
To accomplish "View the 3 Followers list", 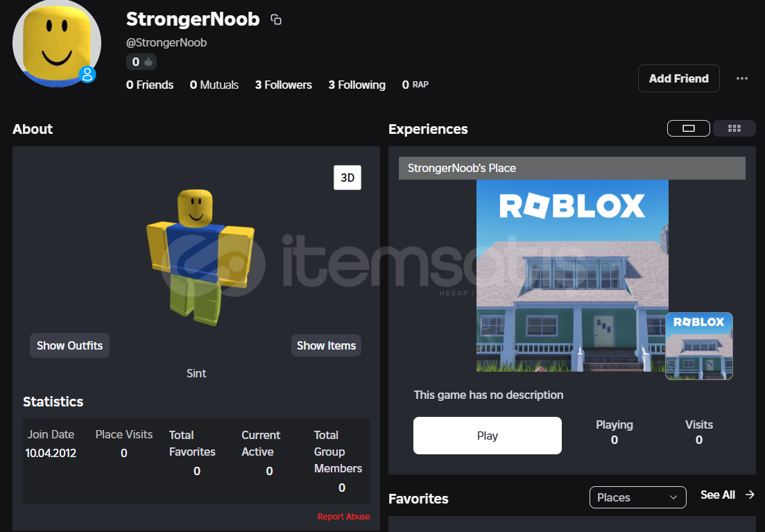I will point(284,85).
